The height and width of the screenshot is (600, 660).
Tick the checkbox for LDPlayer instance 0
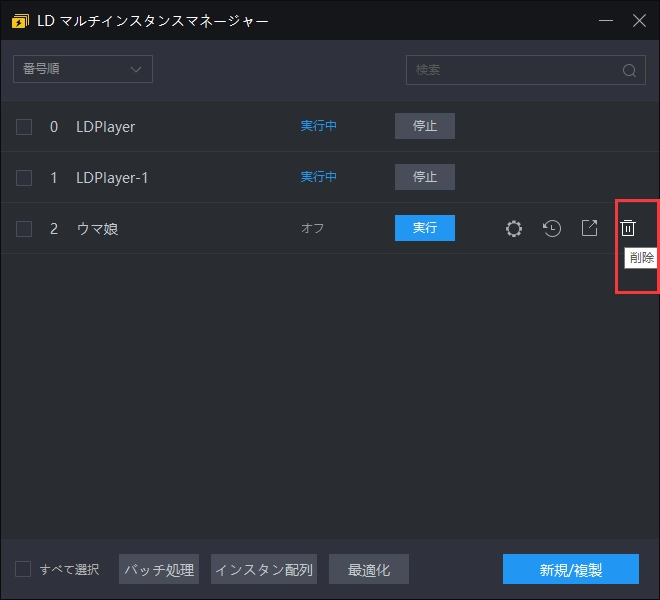tap(24, 127)
